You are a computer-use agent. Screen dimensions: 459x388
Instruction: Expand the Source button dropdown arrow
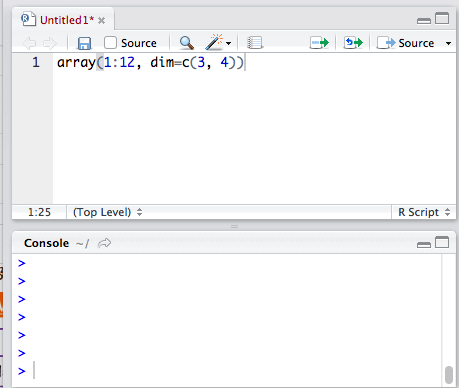448,43
